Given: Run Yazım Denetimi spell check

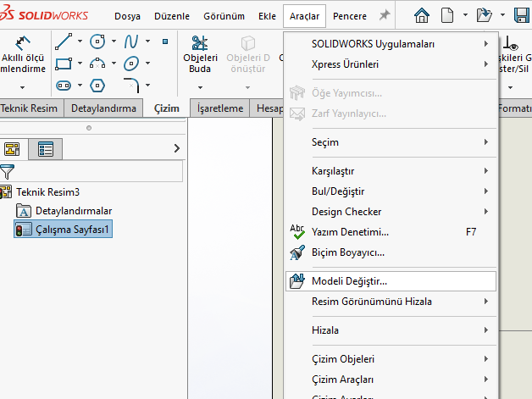Looking at the screenshot, I should point(350,232).
